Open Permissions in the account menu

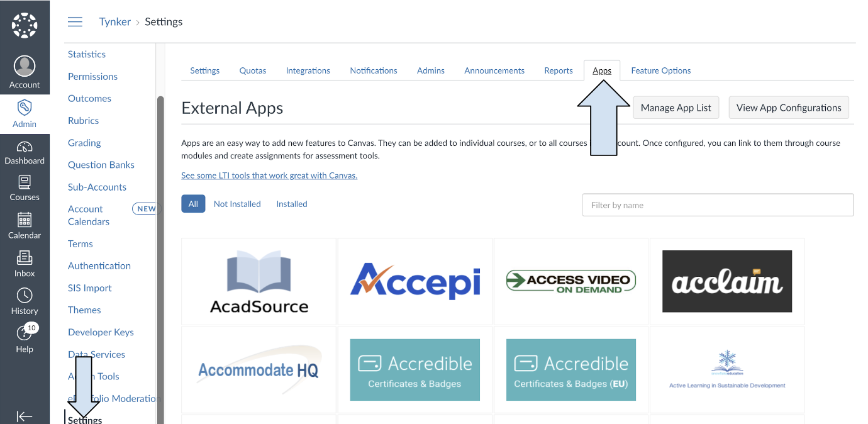[92, 76]
